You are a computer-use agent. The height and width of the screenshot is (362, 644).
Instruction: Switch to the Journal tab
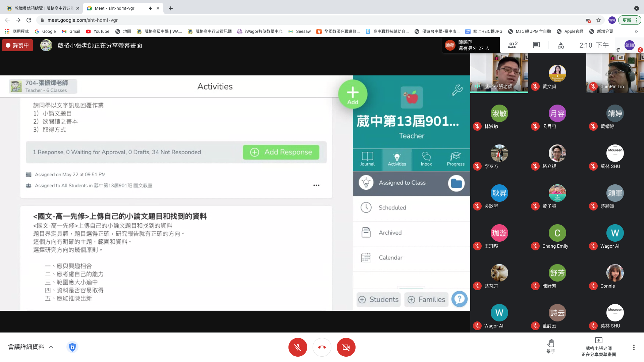367,159
